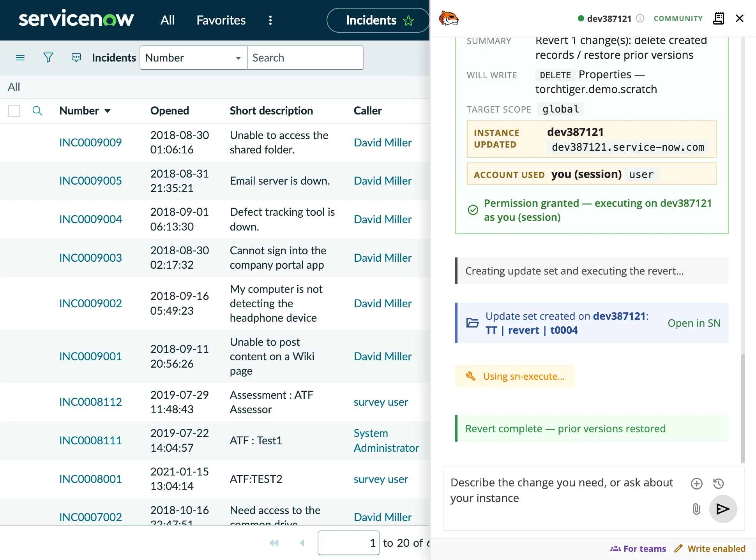This screenshot has height=560, width=756.
Task: Open the activity stream chat icon
Action: [x=76, y=58]
